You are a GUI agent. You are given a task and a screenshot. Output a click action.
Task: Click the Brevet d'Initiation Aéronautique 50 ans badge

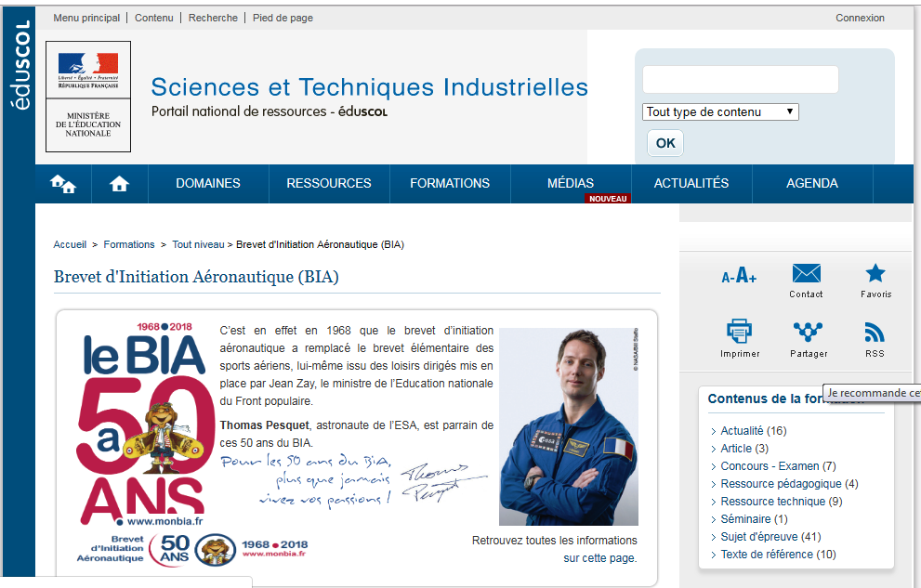(x=192, y=550)
